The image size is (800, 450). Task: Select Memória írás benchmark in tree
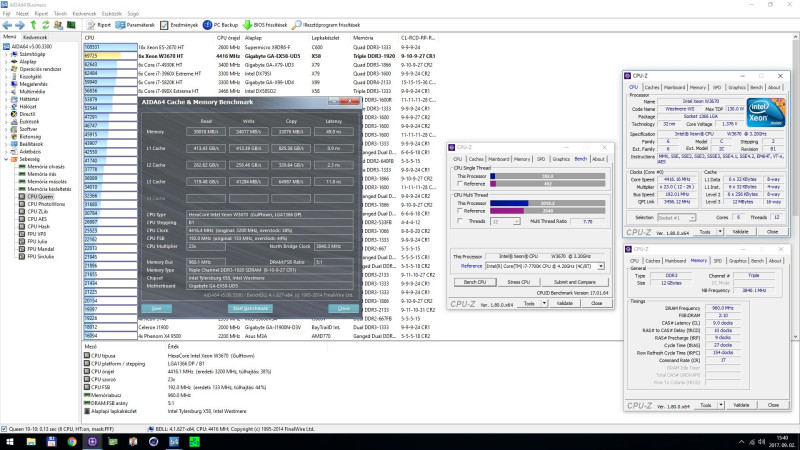[x=39, y=174]
